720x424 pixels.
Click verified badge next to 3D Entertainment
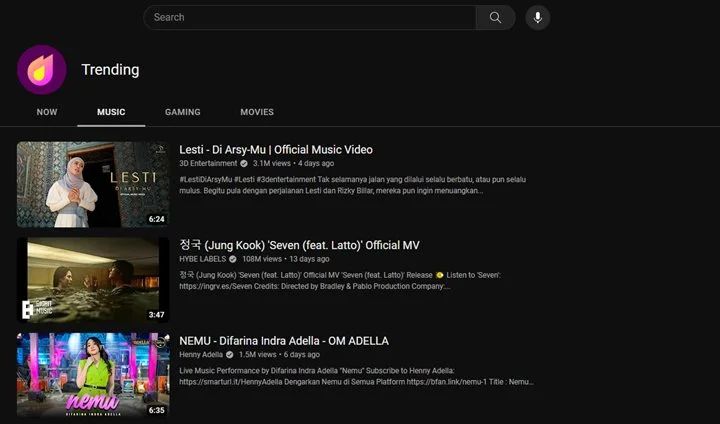pos(244,164)
